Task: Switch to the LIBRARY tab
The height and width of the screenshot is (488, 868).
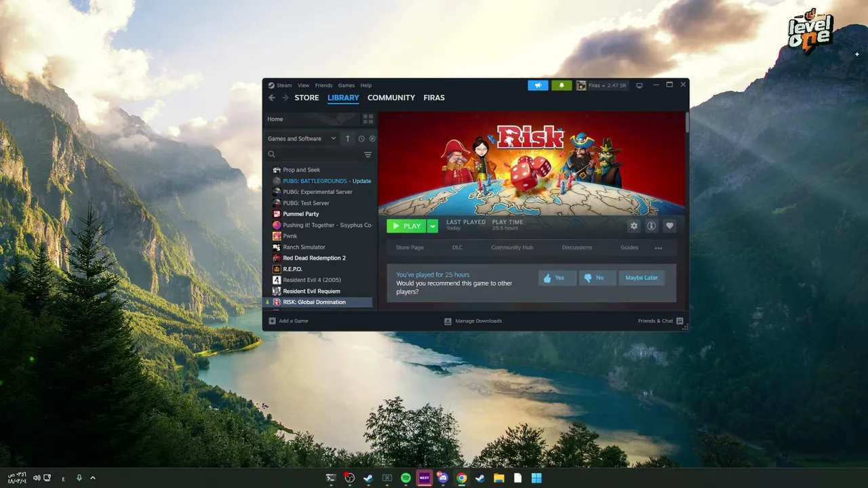Action: (x=343, y=98)
